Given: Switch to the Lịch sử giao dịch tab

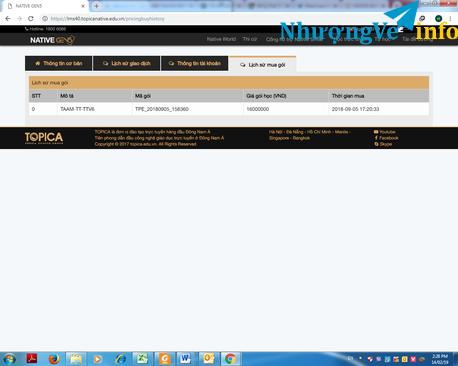Looking at the screenshot, I should (127, 63).
